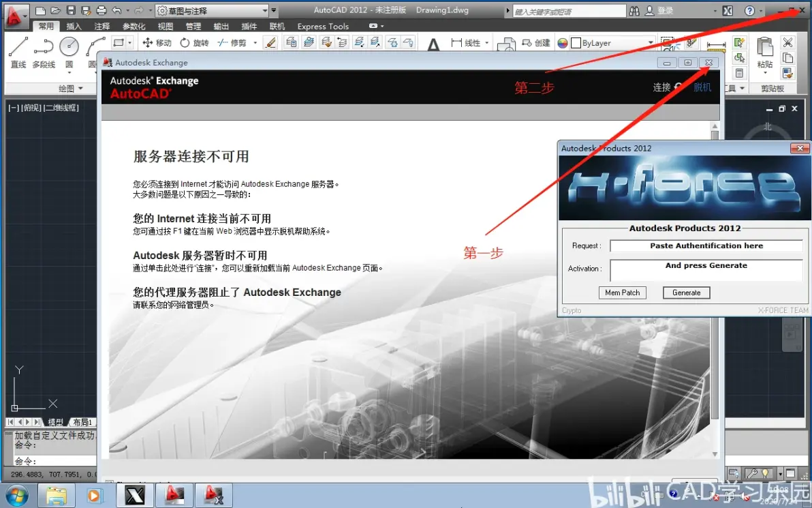Switch to the Annotate (注释) ribbon tab
This screenshot has width=812, height=508.
[x=102, y=26]
